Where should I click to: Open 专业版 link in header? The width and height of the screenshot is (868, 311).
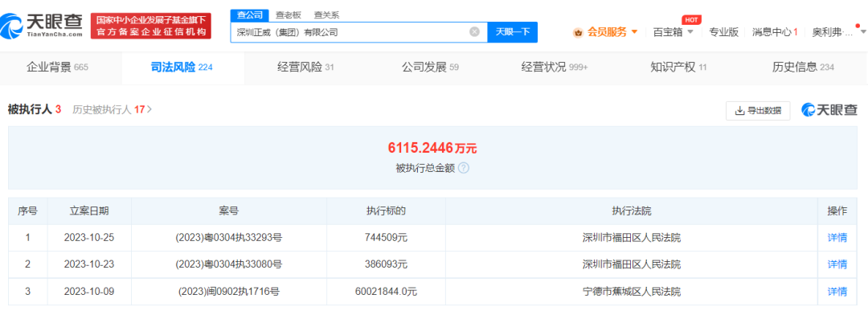click(x=724, y=32)
